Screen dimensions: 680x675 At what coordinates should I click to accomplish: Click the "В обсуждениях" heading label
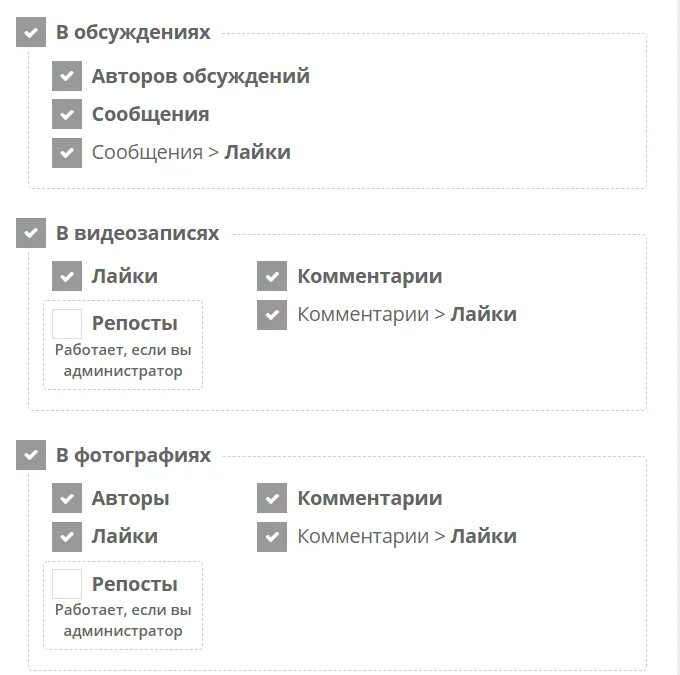[x=133, y=32]
